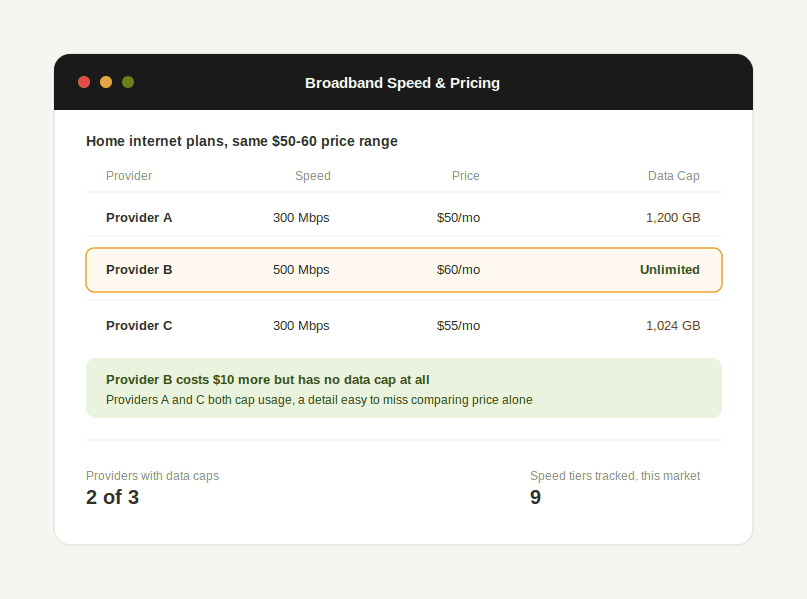The height and width of the screenshot is (599, 807).
Task: Click the Broadband Speed & Pricing title
Action: tap(402, 83)
